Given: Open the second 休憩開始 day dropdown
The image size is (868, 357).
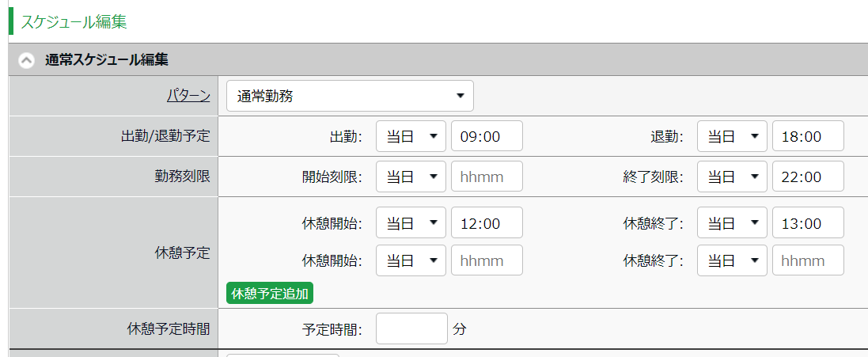Looking at the screenshot, I should click(411, 260).
